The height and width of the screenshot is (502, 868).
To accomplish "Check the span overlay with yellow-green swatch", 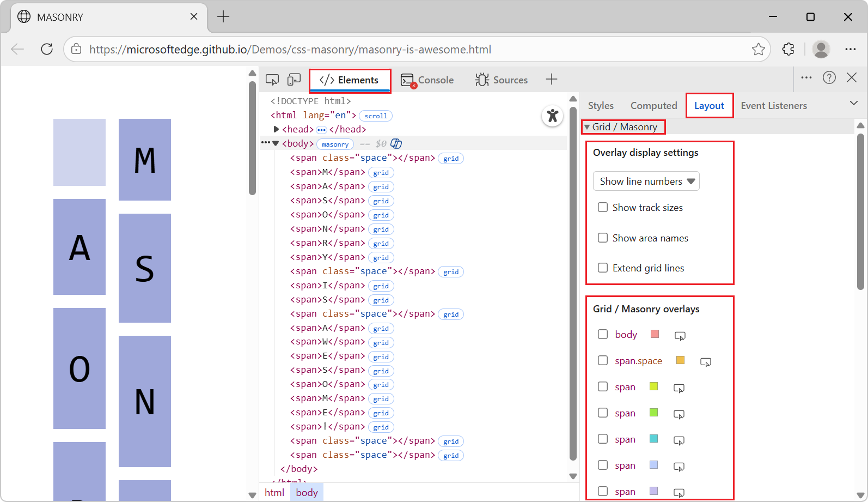I will click(x=603, y=386).
